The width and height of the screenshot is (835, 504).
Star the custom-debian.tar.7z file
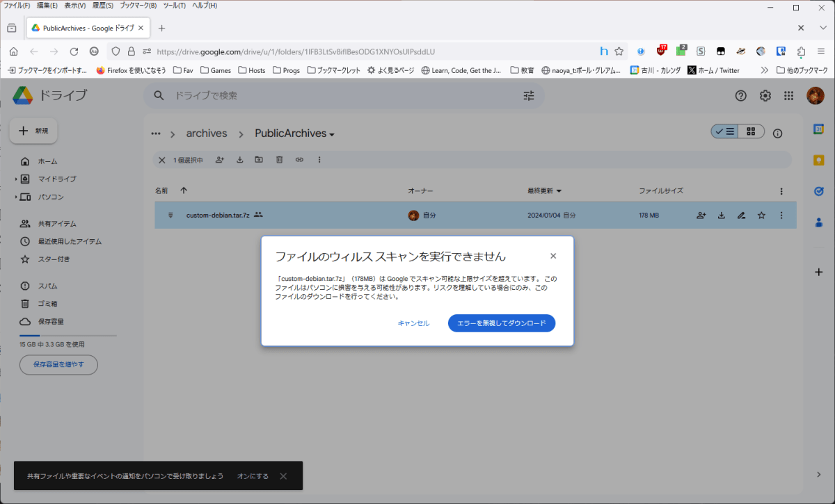(x=761, y=216)
